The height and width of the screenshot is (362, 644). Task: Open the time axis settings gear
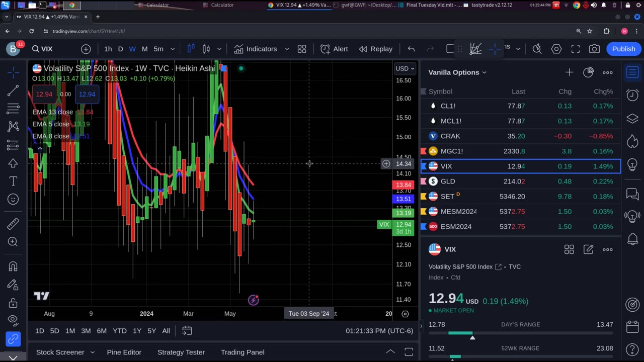coord(405,314)
